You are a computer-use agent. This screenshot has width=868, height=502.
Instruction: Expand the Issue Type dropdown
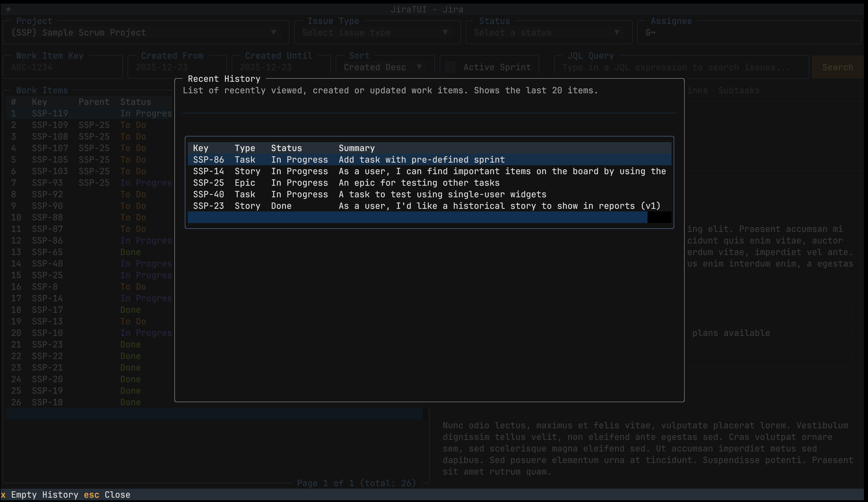point(377,32)
